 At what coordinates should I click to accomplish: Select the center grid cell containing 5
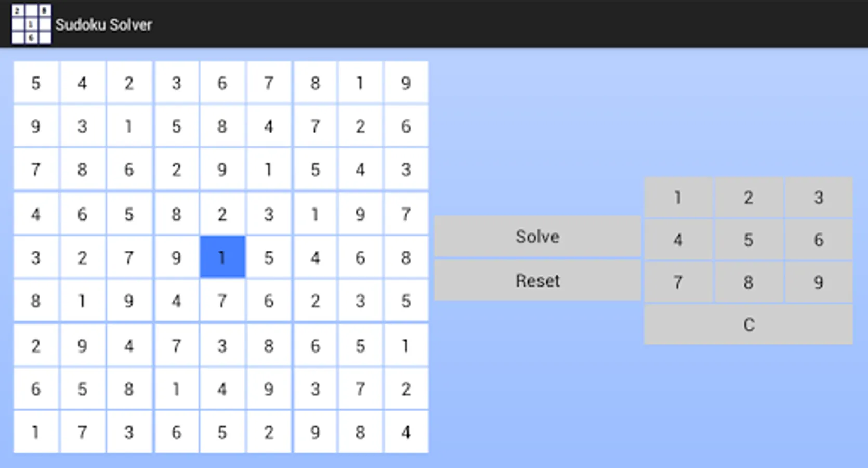269,257
